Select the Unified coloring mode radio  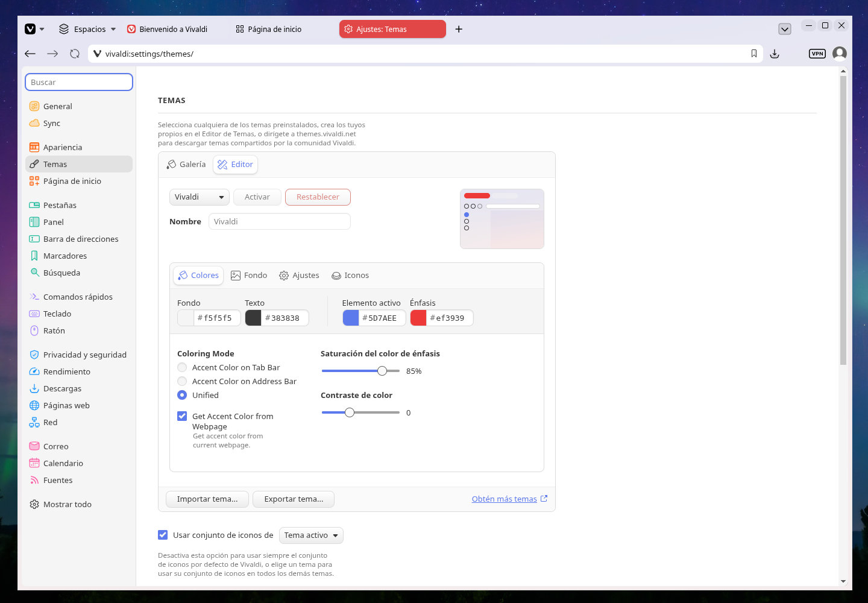(182, 395)
